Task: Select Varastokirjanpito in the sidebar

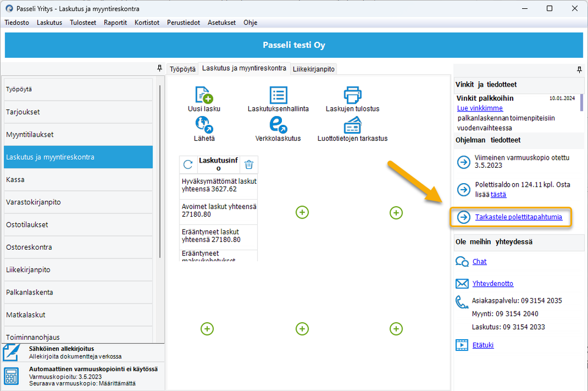Action: click(x=78, y=202)
